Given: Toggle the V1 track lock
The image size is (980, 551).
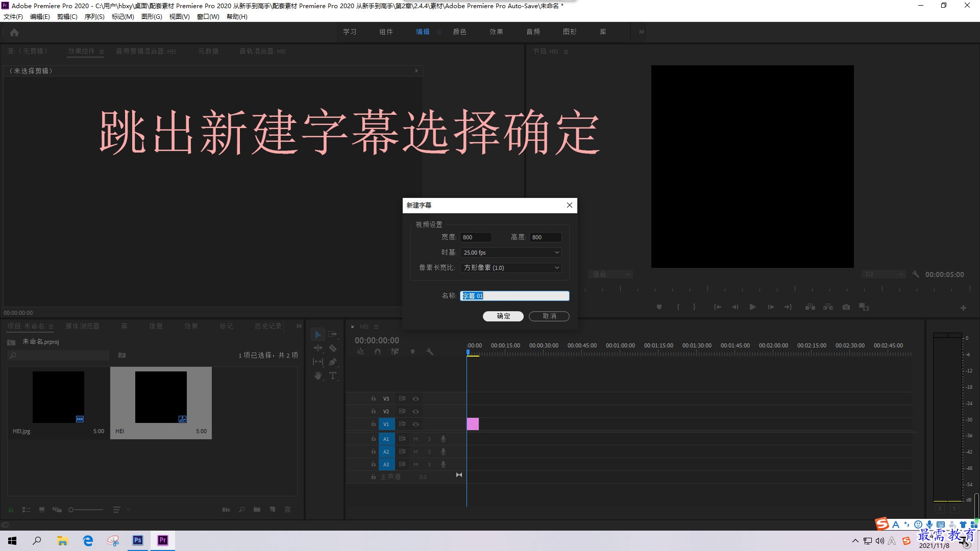Looking at the screenshot, I should (374, 424).
